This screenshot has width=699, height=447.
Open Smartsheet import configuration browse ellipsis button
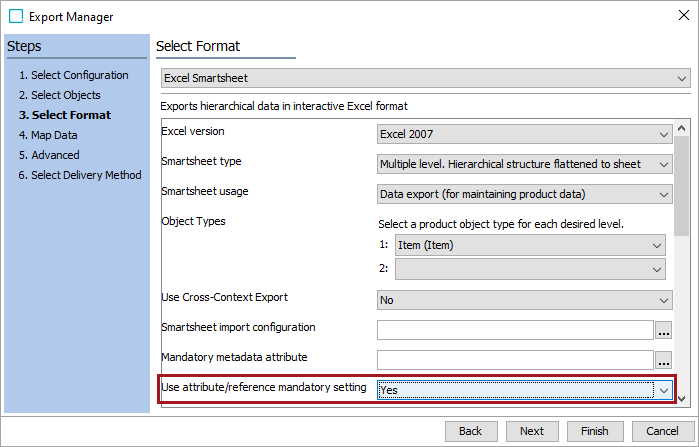pyautogui.click(x=663, y=330)
